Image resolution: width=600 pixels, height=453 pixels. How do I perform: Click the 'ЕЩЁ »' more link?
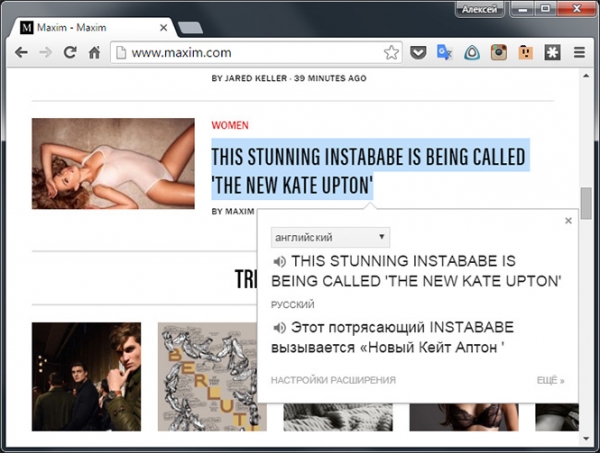[x=549, y=380]
